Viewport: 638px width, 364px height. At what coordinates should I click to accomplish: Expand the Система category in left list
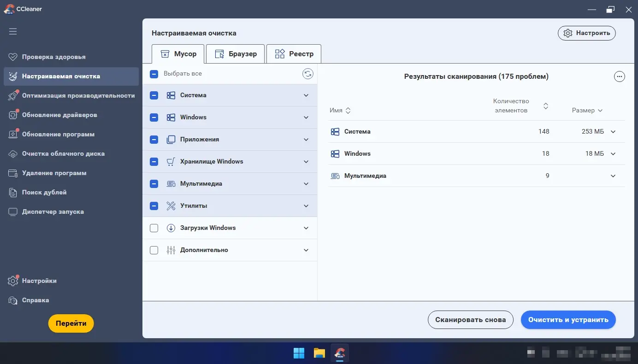click(306, 95)
